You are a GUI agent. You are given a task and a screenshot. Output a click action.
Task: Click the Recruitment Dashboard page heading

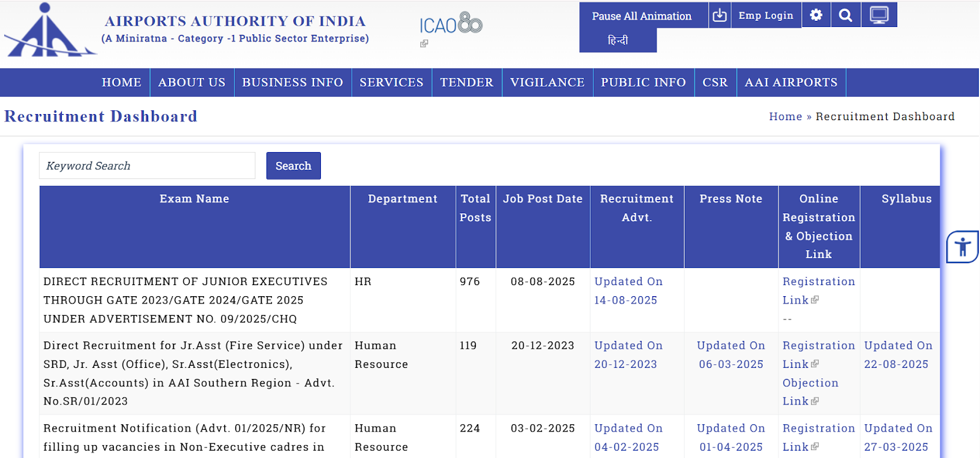101,116
